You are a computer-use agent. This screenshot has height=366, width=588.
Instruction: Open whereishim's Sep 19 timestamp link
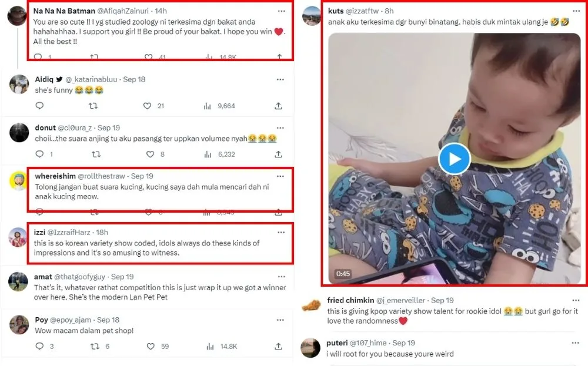click(x=142, y=176)
